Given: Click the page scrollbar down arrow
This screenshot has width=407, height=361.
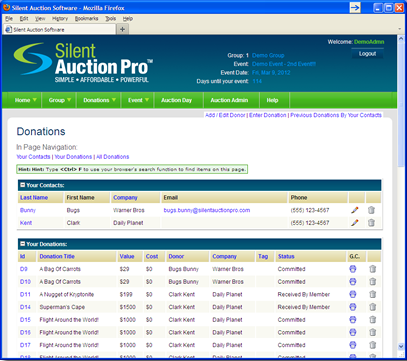Looking at the screenshot, I should (401, 347).
